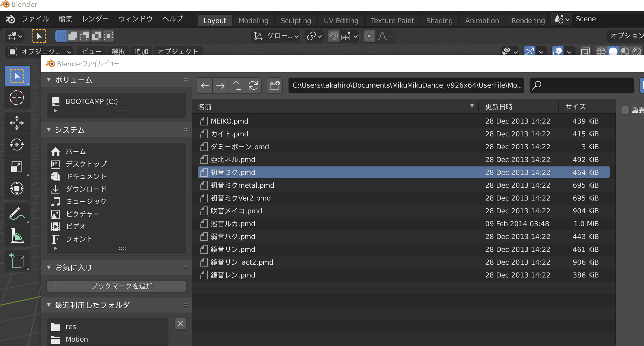Screen dimensions: 644x346
Task: Open the ファイル menu
Action: point(35,19)
